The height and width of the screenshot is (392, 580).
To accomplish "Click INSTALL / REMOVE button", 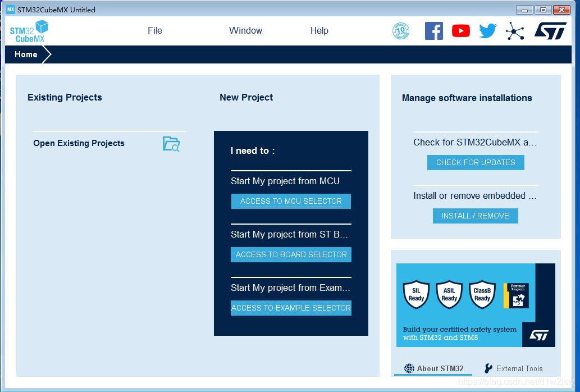I will (x=476, y=216).
